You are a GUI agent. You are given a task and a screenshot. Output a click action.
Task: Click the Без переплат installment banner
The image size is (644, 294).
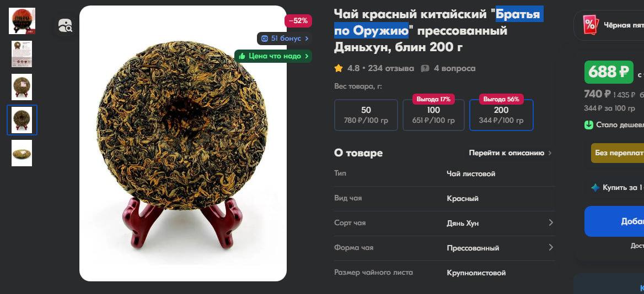pos(618,153)
